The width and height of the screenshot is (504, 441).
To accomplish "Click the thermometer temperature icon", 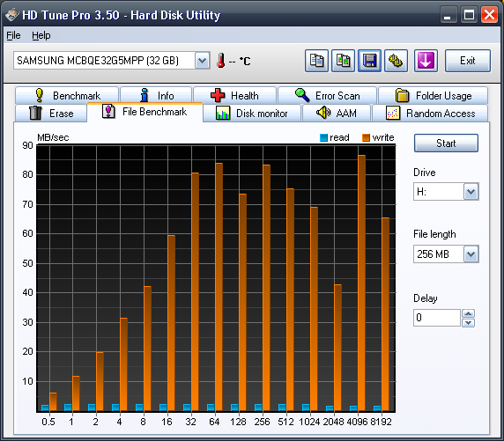I will [x=220, y=61].
